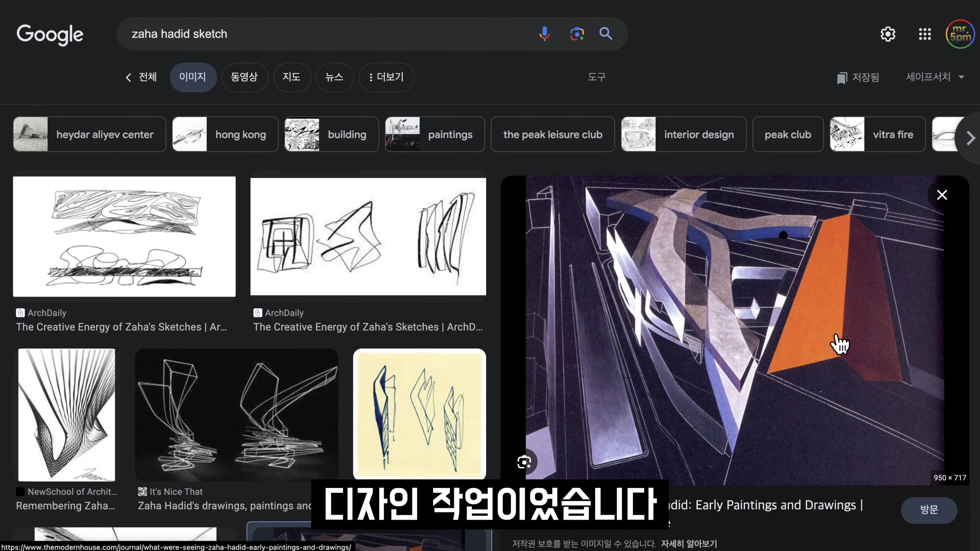
Task: Click the 'It's Nice That' source name
Action: pyautogui.click(x=176, y=491)
